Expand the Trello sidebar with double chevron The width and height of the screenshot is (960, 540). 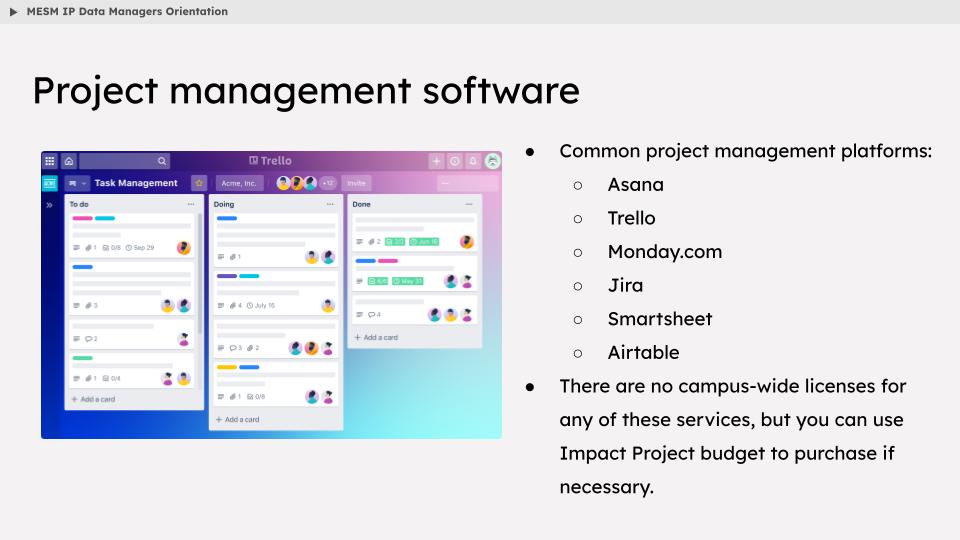coord(50,205)
